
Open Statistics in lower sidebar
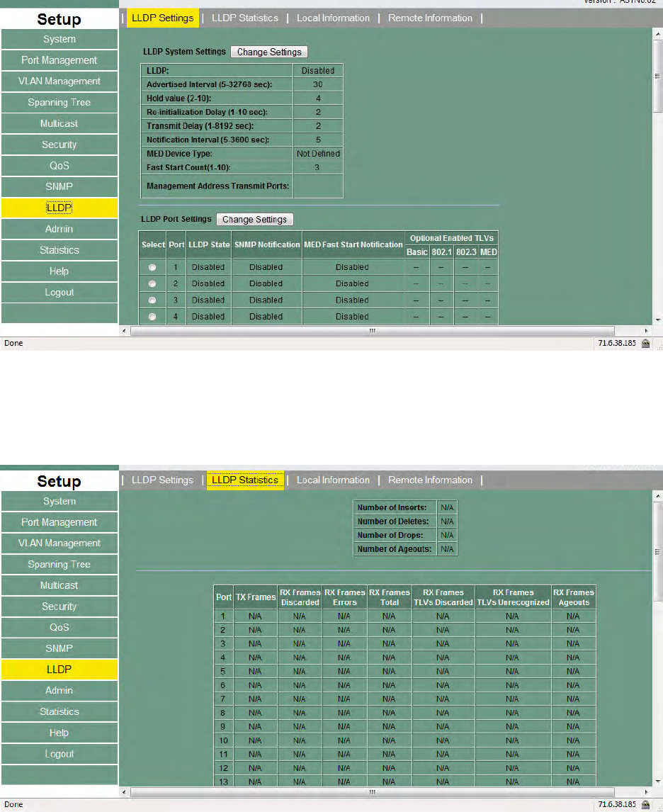(x=59, y=711)
